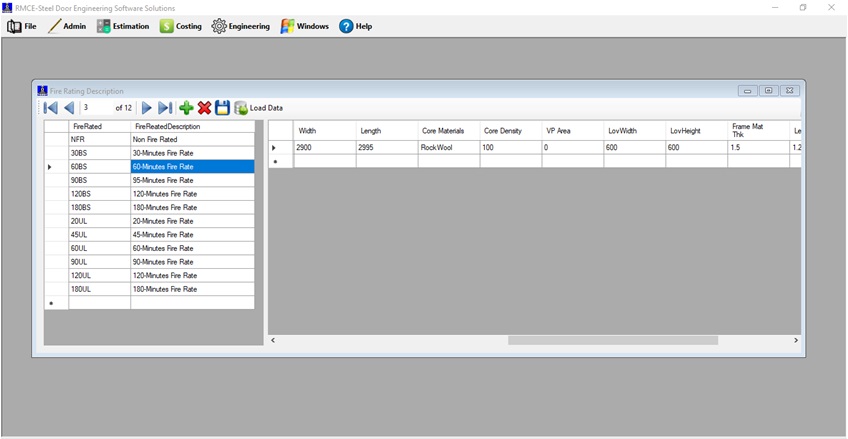Click record position field showing 3
The width and height of the screenshot is (848, 439).
click(x=96, y=108)
